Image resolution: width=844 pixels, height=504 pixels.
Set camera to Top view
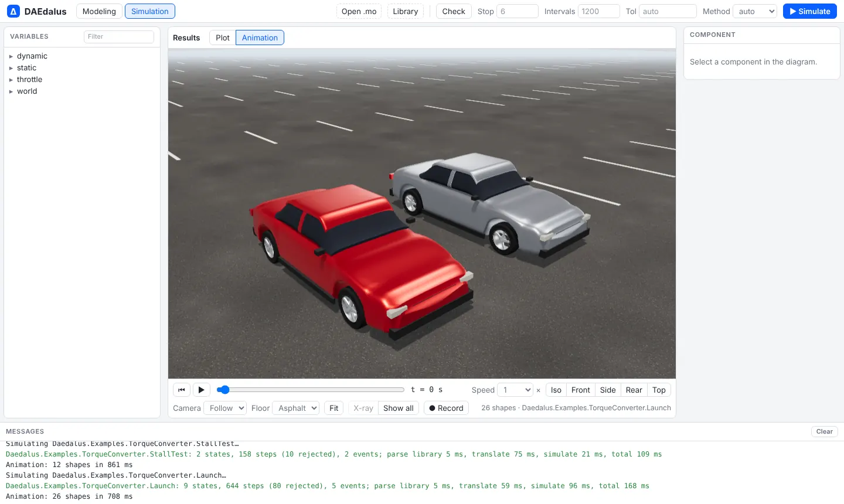coord(659,390)
